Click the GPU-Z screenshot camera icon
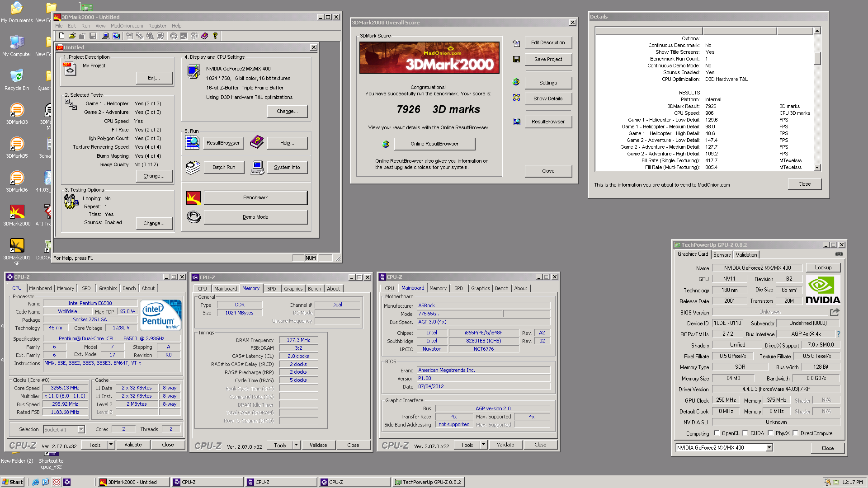 pos(839,254)
